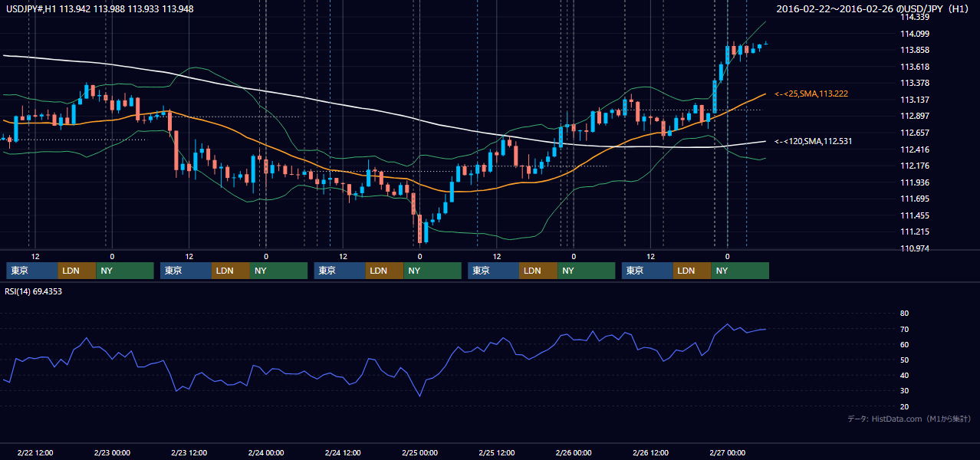980x460 pixels.
Task: Click the RSI axis value 80
Action: pos(905,314)
